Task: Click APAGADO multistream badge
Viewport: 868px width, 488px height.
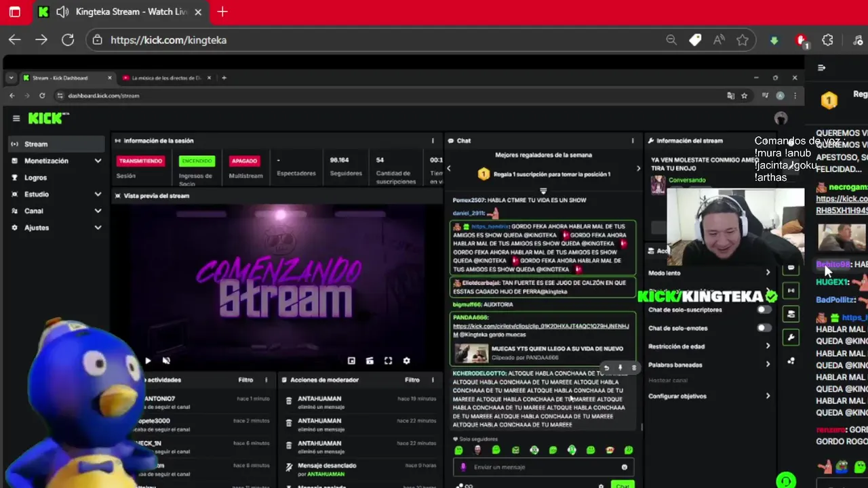Action: (244, 161)
